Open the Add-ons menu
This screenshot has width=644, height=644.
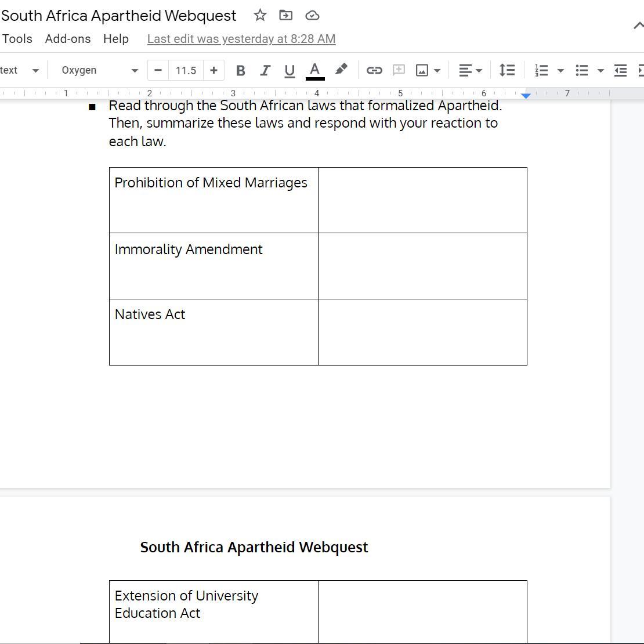[68, 39]
